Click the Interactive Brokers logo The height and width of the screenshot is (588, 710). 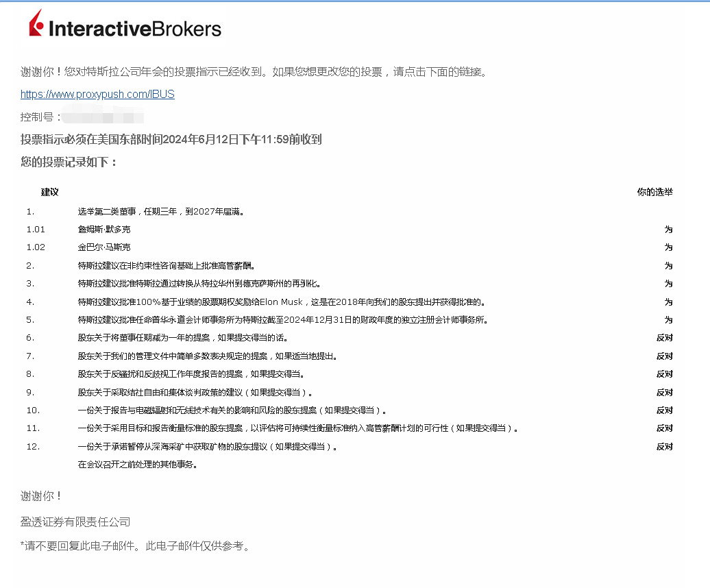125,25
